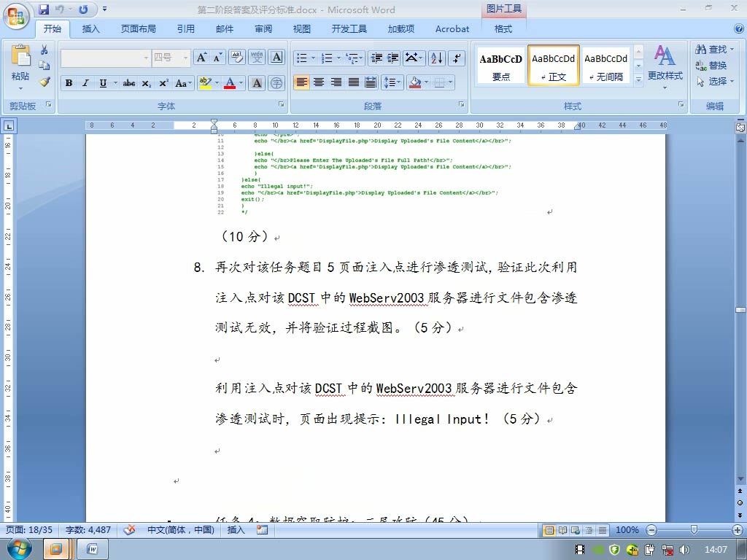Click the Word taskbar button
The image size is (747, 560).
pyautogui.click(x=92, y=549)
